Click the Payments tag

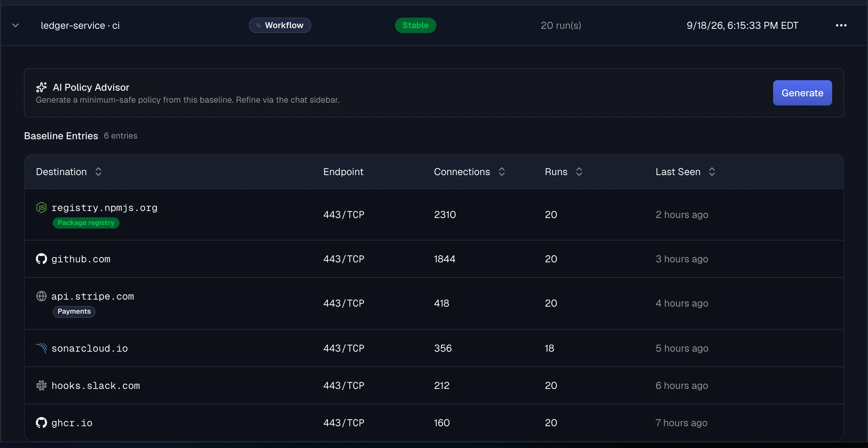[x=74, y=311]
